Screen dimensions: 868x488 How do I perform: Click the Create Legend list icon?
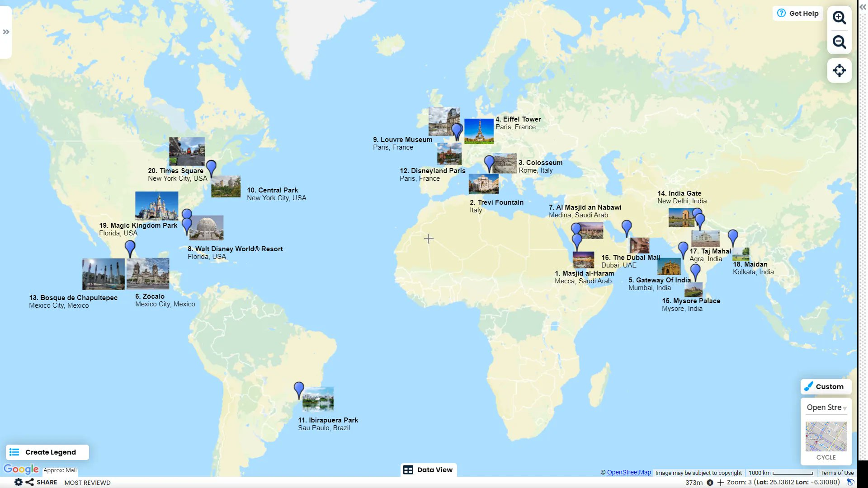click(15, 452)
